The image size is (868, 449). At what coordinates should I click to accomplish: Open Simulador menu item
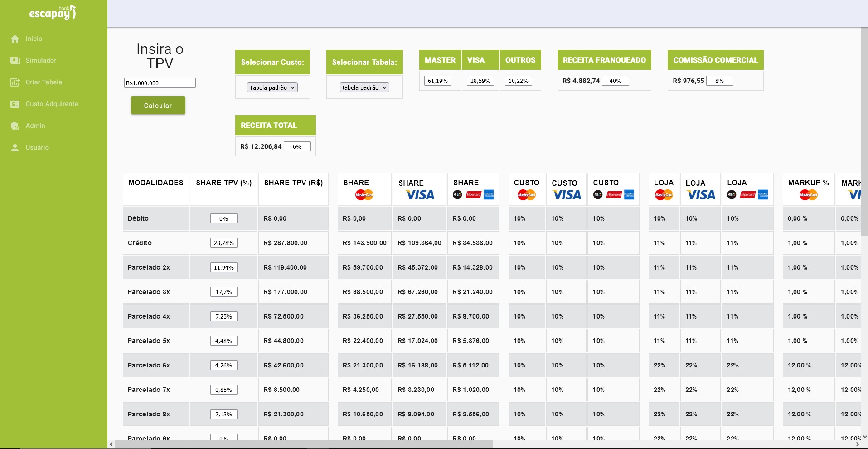coord(41,60)
